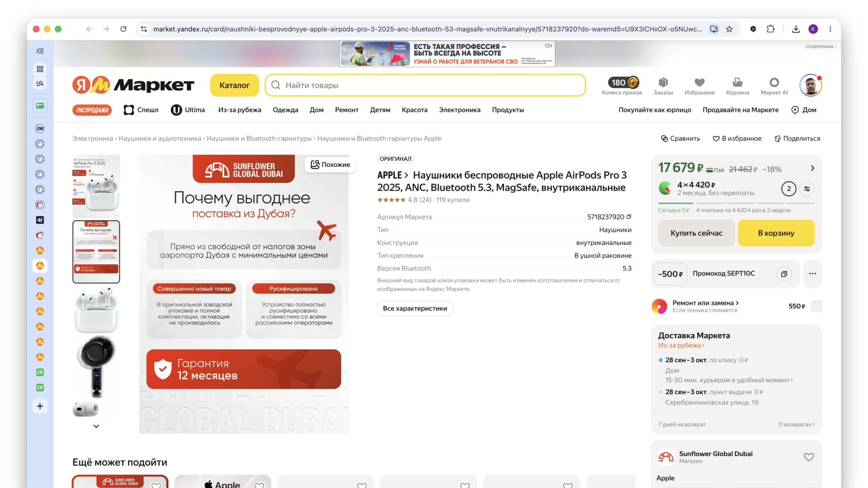Viewport: 868px width, 488px height.
Task: Open Ремонт или замена details
Action: click(x=706, y=303)
